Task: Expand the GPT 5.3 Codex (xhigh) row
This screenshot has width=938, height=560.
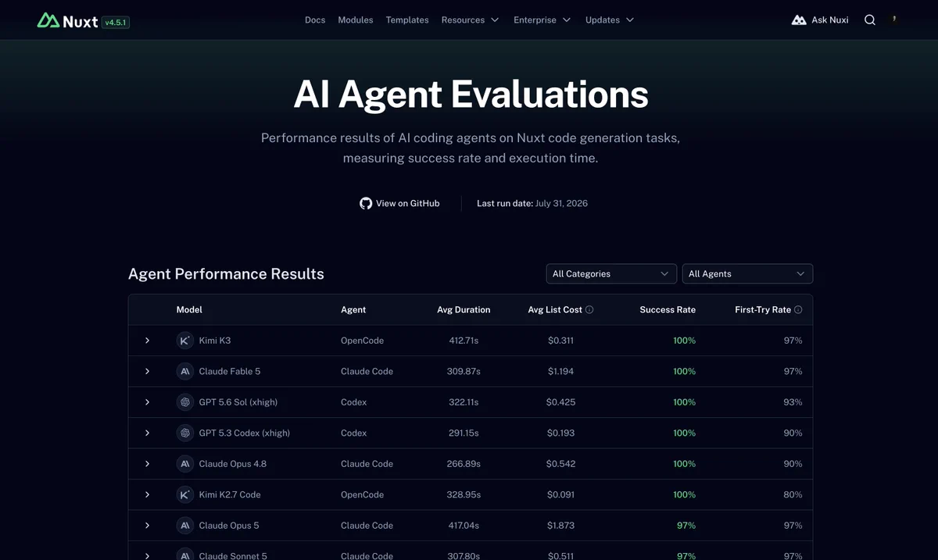Action: tap(147, 433)
